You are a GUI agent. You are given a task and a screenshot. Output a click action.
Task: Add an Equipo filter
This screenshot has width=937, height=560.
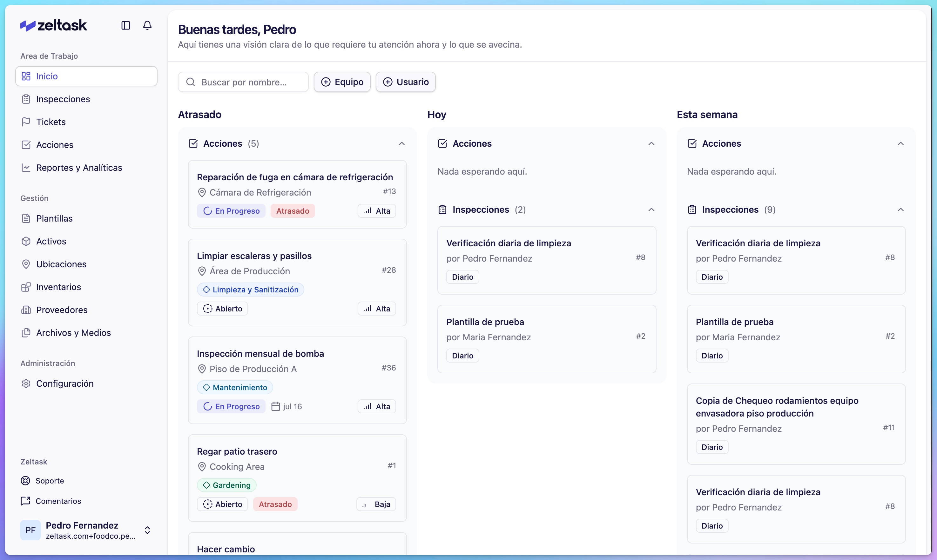[x=342, y=82]
